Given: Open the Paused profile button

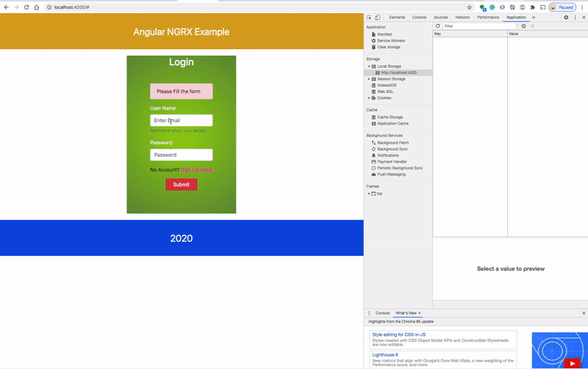Looking at the screenshot, I should (562, 7).
